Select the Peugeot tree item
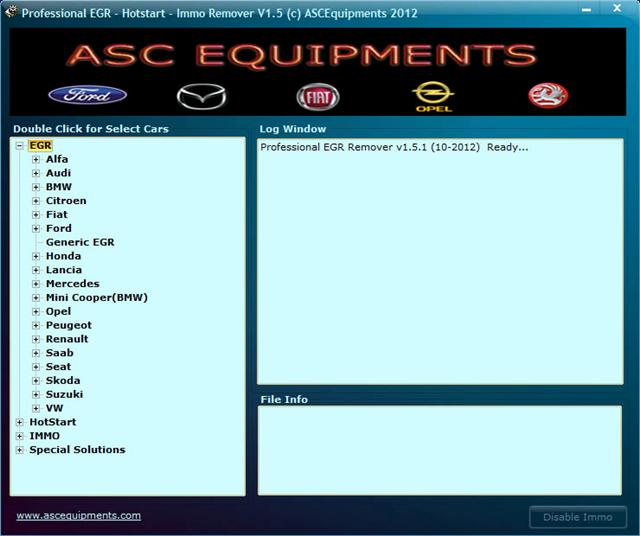Screen dimensions: 640x536 (69, 325)
